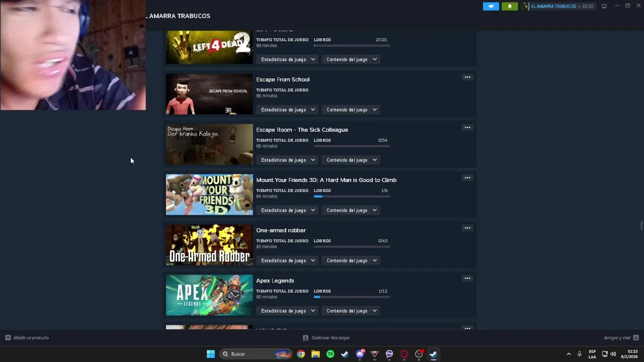Open options menu for Apex Legends

click(467, 278)
